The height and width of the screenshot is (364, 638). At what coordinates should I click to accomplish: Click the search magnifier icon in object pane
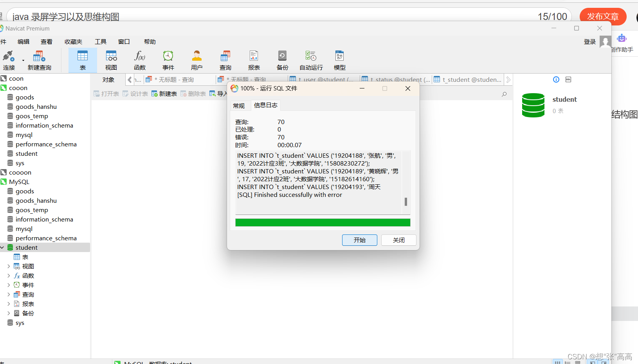coord(504,94)
